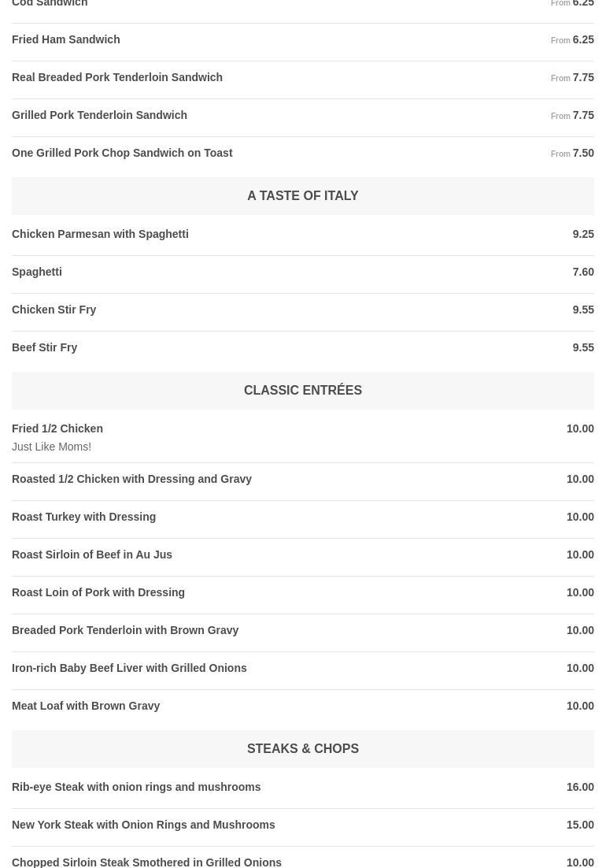The height and width of the screenshot is (868, 606).
Task: Click Roast Turkey with Dressing
Action: click(x=84, y=517)
